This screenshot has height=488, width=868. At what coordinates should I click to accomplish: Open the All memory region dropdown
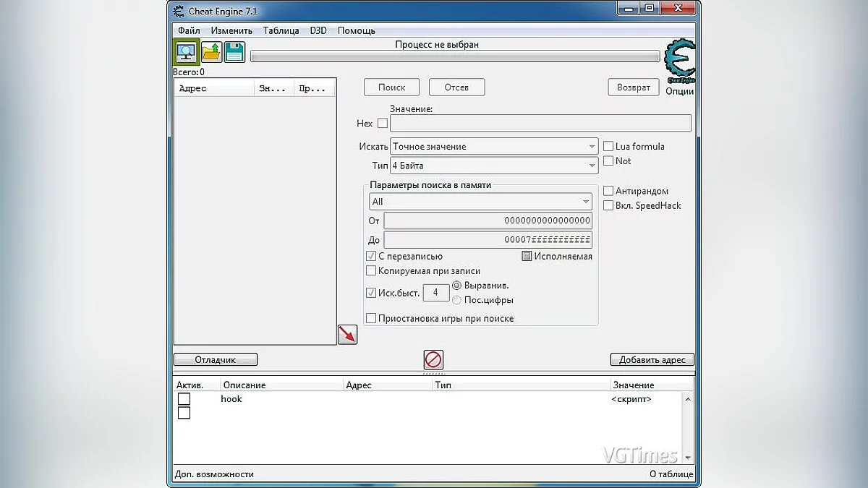480,202
